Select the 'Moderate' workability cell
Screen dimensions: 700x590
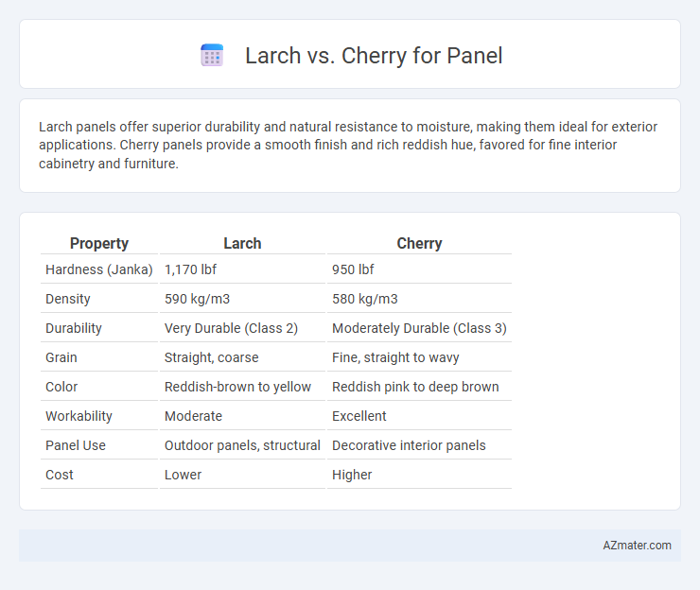click(242, 416)
